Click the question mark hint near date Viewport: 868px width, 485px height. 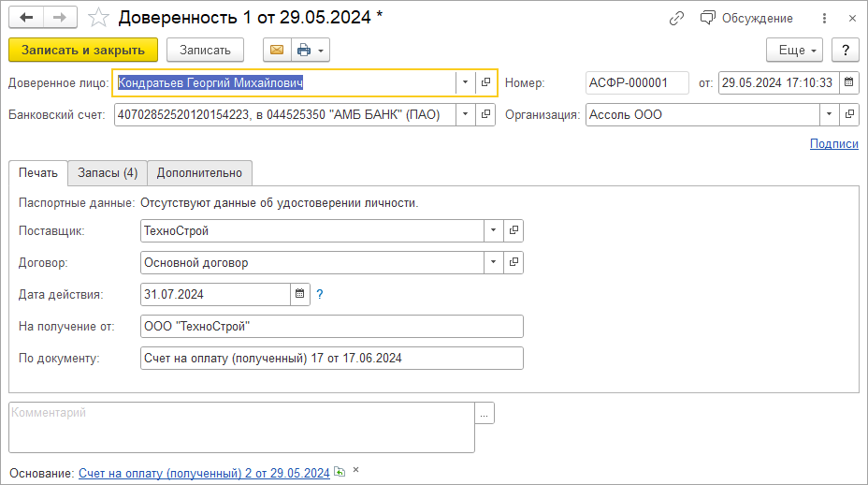click(x=320, y=294)
